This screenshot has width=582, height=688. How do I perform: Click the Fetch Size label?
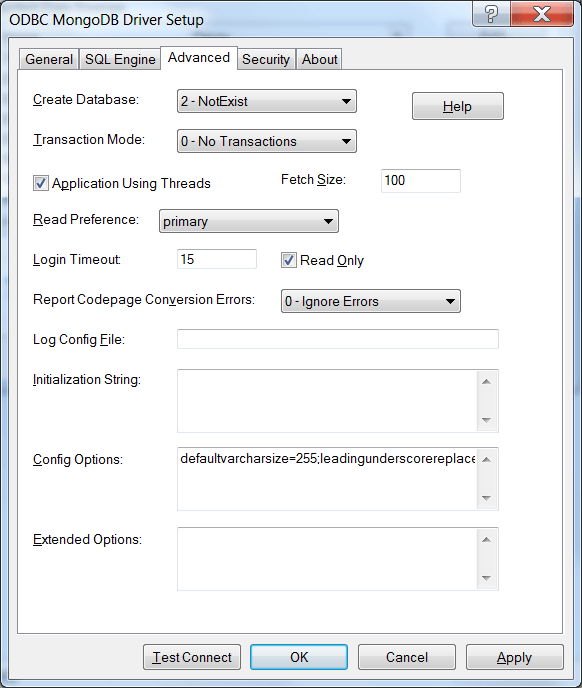(313, 179)
